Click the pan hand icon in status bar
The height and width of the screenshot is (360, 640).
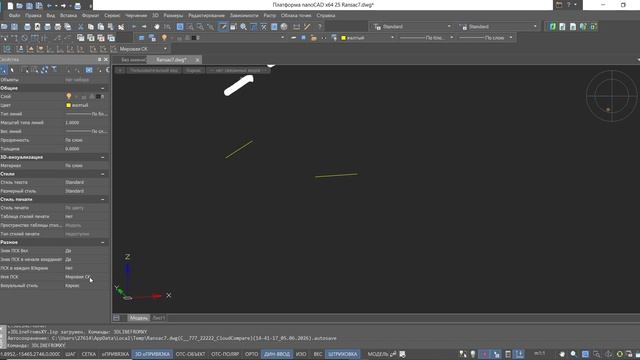pos(562,354)
